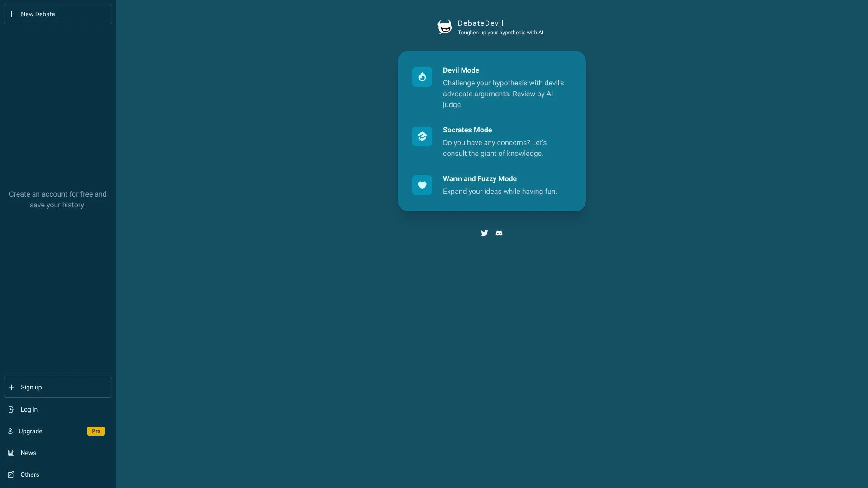Click the plus icon next to New Debate
The height and width of the screenshot is (488, 868).
click(11, 14)
